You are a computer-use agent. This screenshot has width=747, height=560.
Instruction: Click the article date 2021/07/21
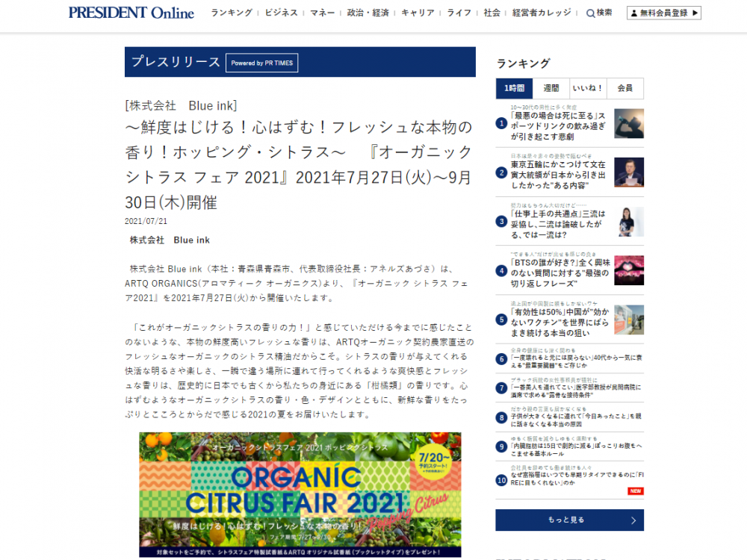[x=146, y=221]
